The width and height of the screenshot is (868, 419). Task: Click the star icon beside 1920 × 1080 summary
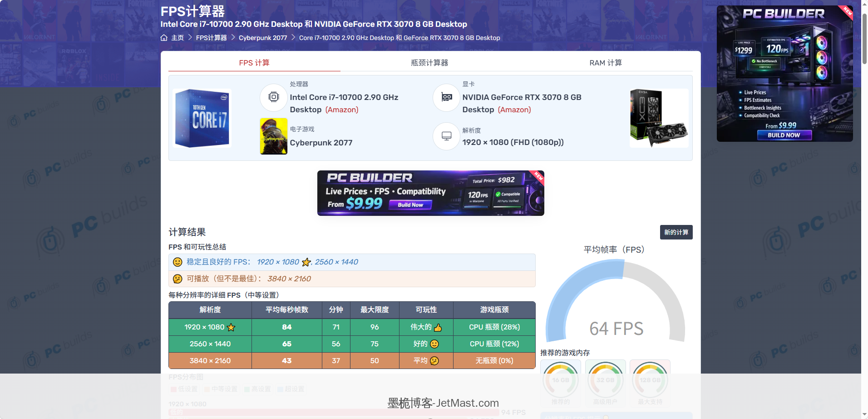point(306,262)
